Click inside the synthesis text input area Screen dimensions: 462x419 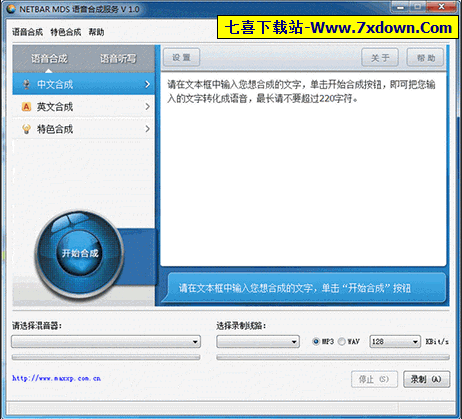(303, 170)
